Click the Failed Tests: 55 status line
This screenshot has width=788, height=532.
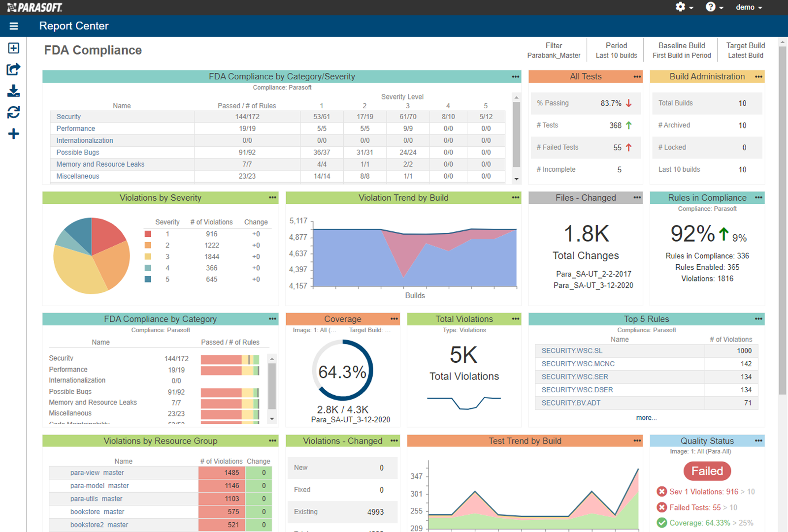tap(697, 507)
